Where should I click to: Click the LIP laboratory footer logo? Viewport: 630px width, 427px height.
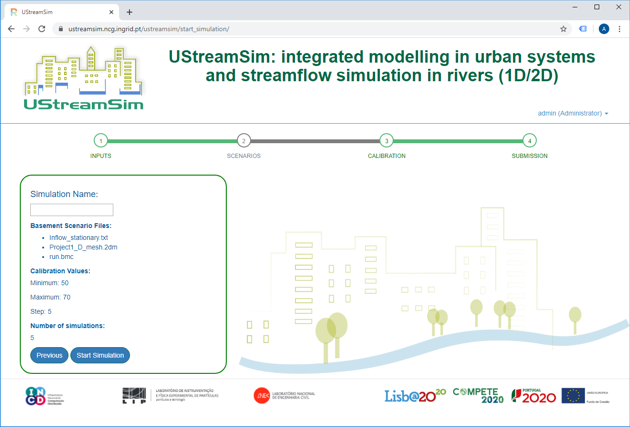coord(170,395)
